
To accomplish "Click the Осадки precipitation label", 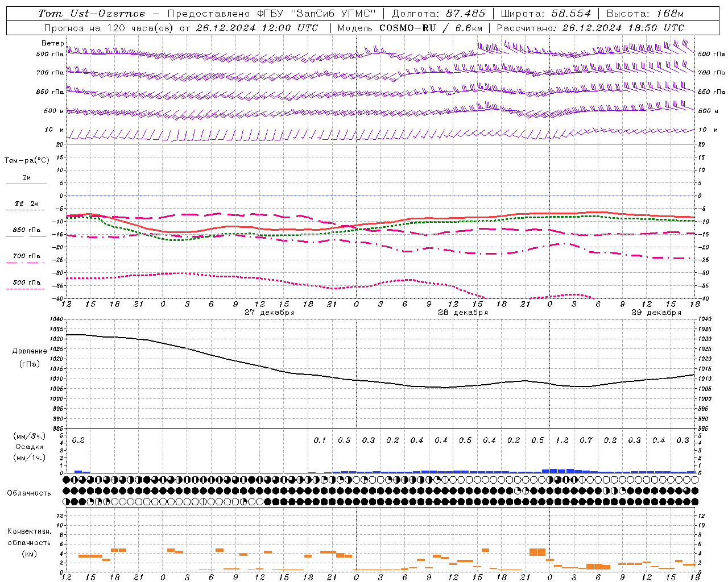I will click(30, 447).
